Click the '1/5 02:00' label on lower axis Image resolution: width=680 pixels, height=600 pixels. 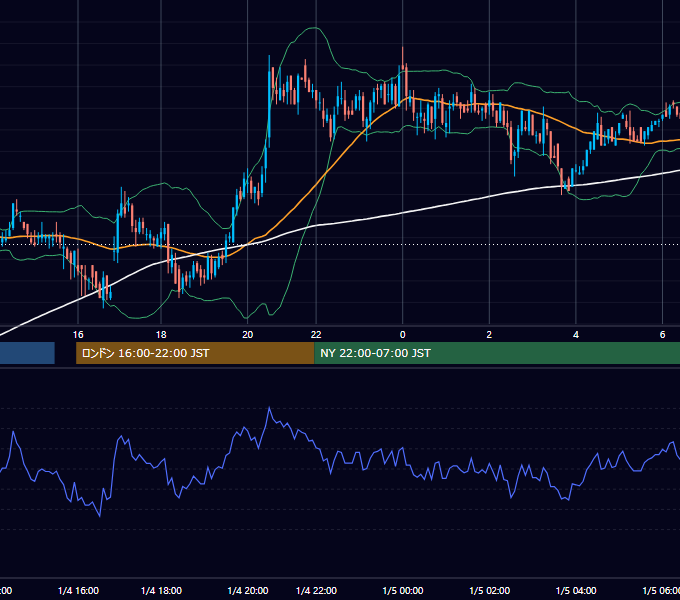click(490, 590)
